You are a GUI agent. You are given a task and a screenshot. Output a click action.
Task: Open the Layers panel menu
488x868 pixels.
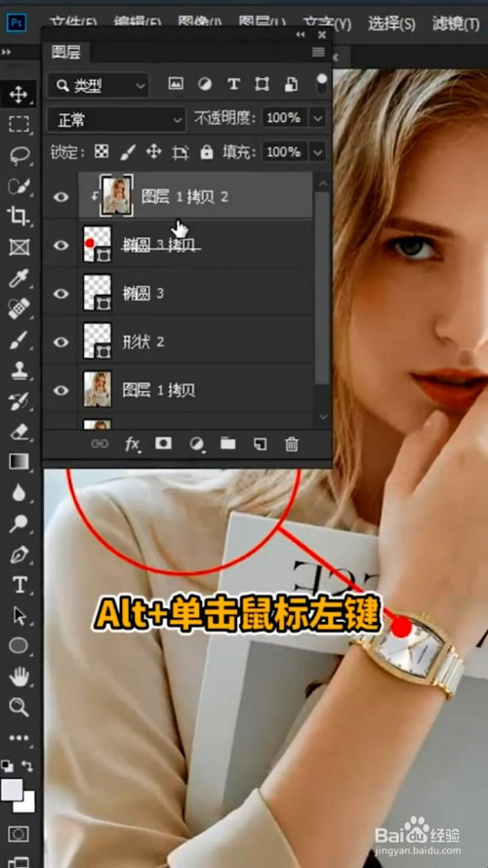(x=318, y=52)
